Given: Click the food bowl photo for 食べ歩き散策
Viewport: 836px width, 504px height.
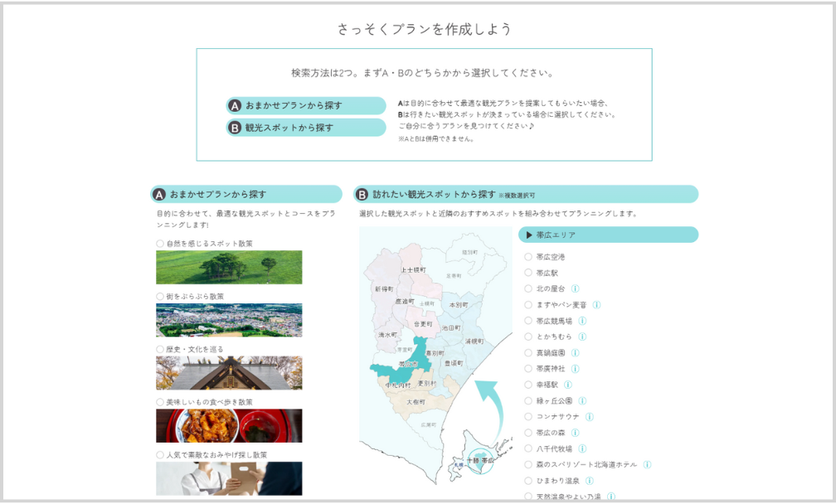Looking at the screenshot, I should (229, 425).
